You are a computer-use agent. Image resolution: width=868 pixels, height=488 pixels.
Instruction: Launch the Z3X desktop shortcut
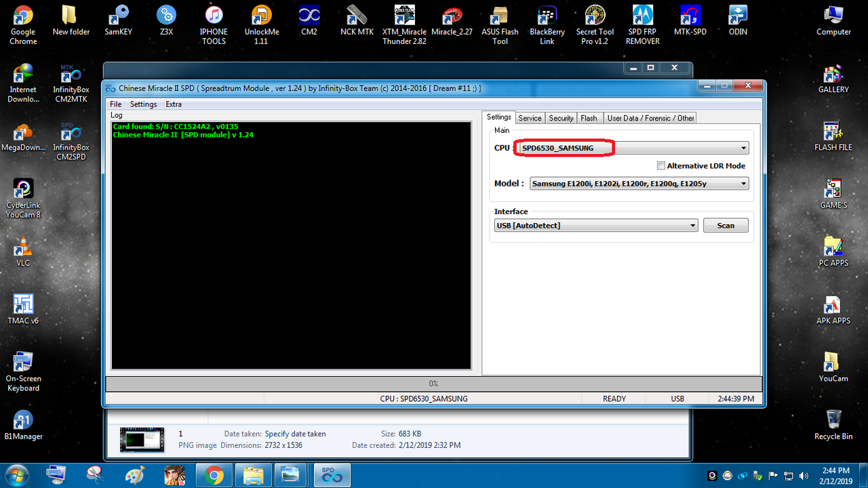166,20
